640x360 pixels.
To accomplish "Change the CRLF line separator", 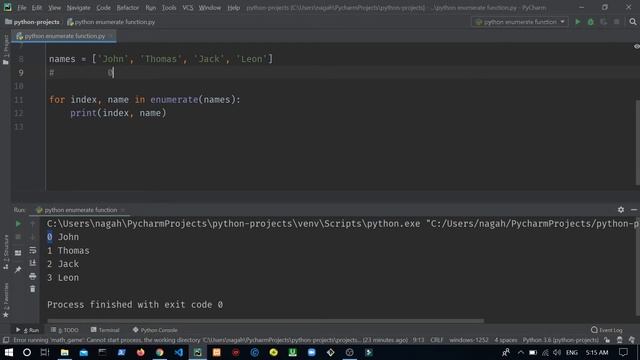I will [437, 340].
